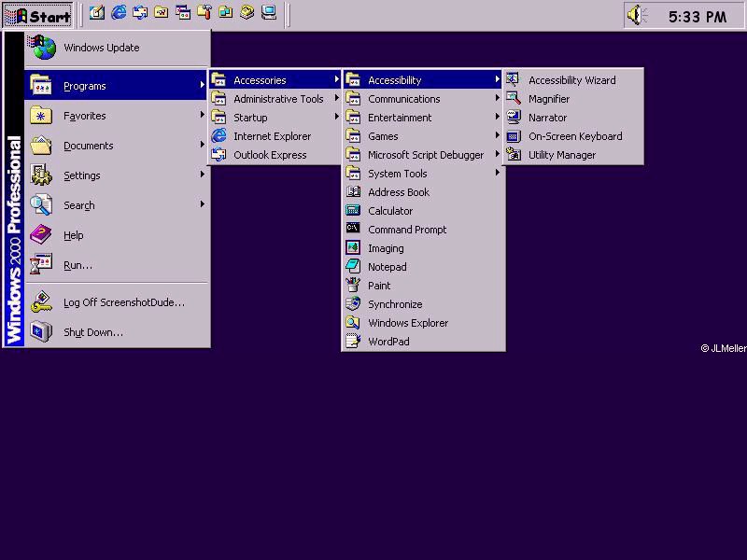
Task: Click the volume speaker tray icon
Action: coord(637,15)
